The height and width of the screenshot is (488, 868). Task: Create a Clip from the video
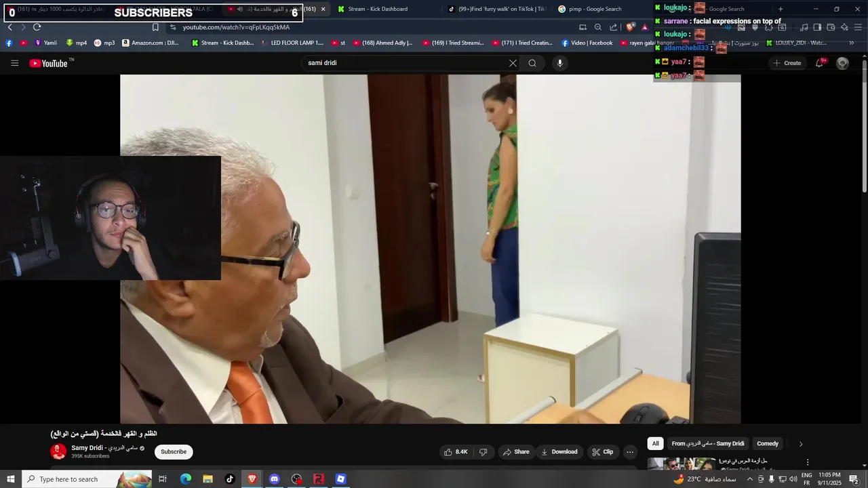click(x=602, y=452)
